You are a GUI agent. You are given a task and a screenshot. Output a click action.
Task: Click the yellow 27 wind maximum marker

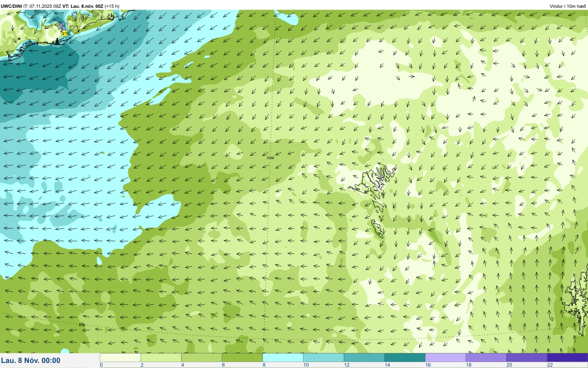tap(64, 34)
